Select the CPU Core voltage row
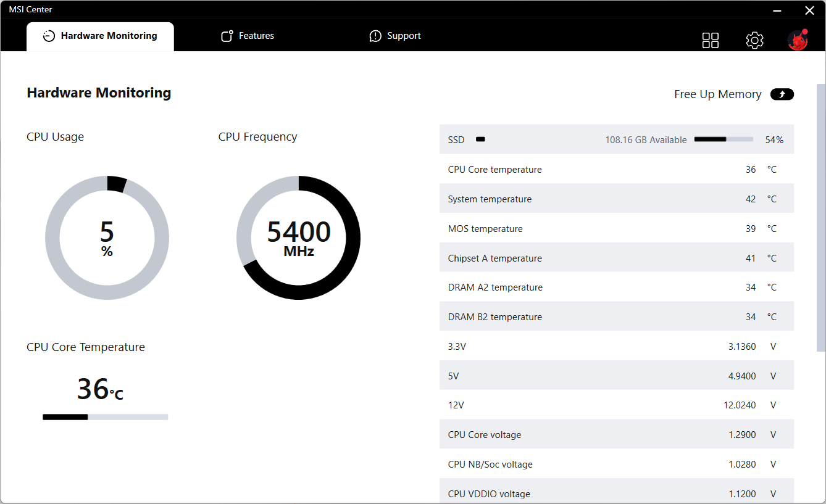The image size is (826, 504). [x=616, y=435]
